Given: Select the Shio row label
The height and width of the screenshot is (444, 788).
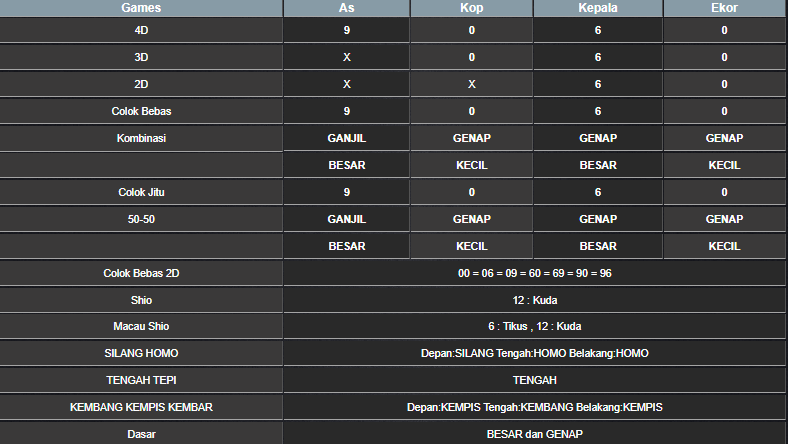Looking at the screenshot, I should 141,300.
